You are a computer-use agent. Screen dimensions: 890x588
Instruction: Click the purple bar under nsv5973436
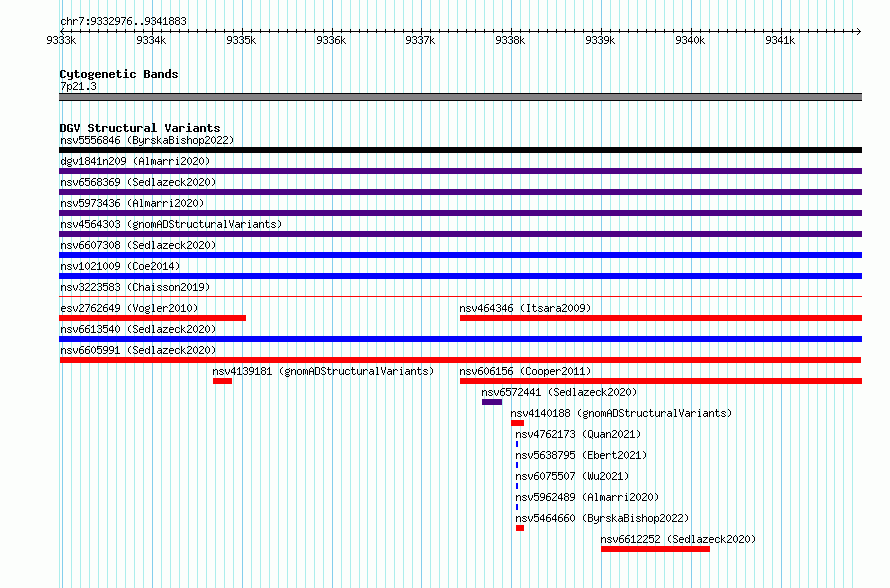(x=460, y=213)
